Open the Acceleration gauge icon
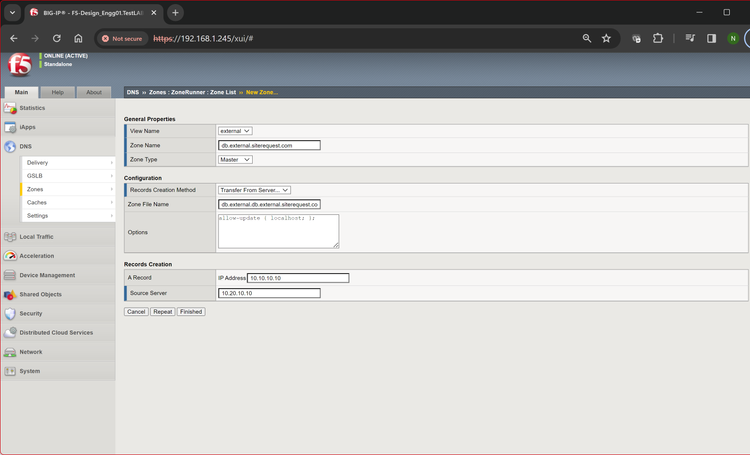 point(10,256)
